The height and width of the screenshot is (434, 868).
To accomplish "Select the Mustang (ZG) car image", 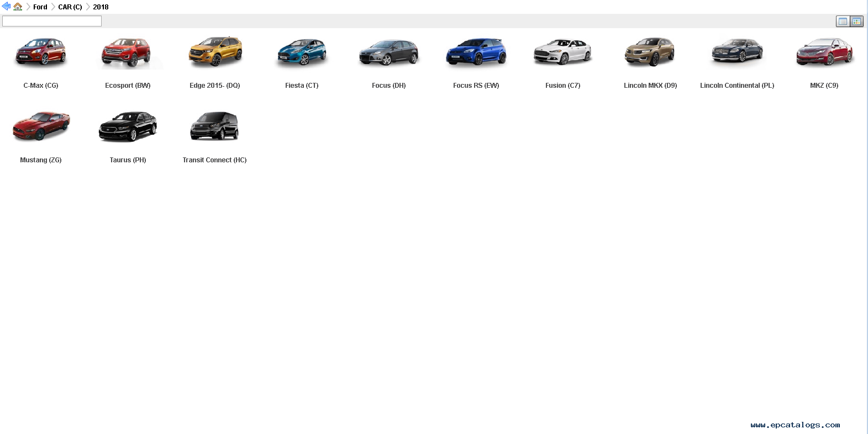I will tap(41, 126).
